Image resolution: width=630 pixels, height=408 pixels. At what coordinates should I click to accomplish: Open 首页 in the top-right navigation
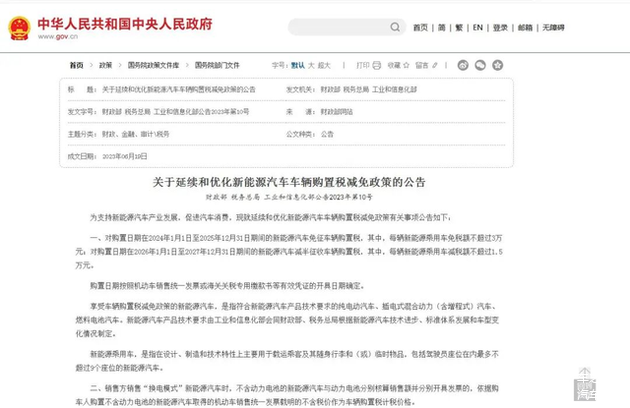420,27
